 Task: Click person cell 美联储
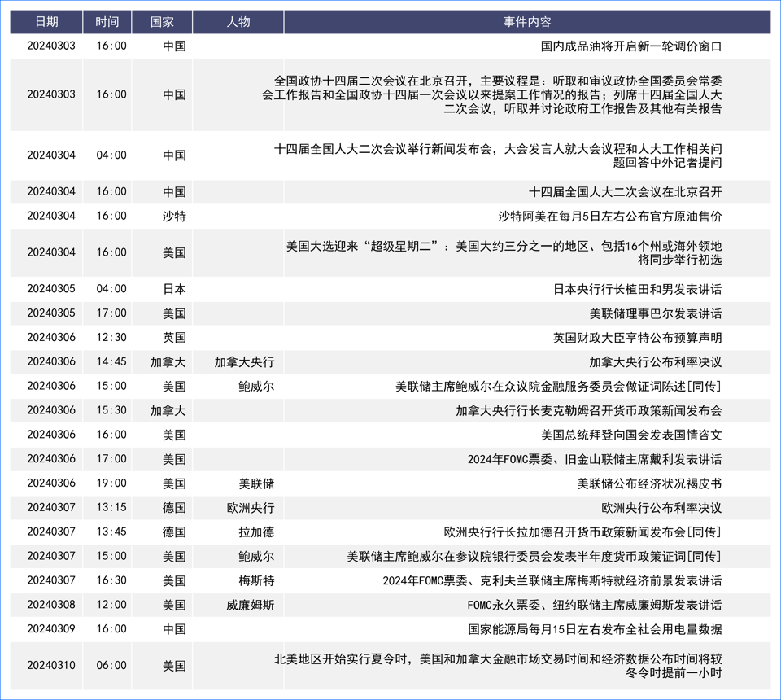(x=256, y=483)
